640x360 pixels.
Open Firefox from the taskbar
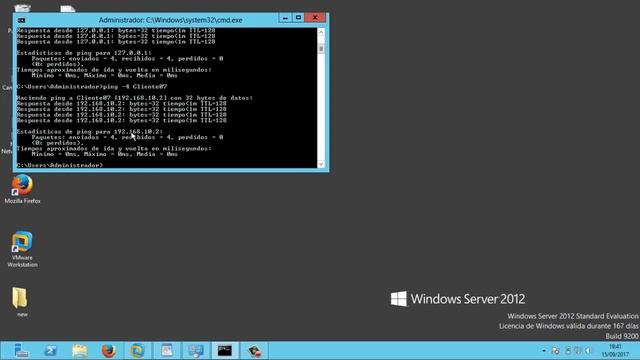109,351
